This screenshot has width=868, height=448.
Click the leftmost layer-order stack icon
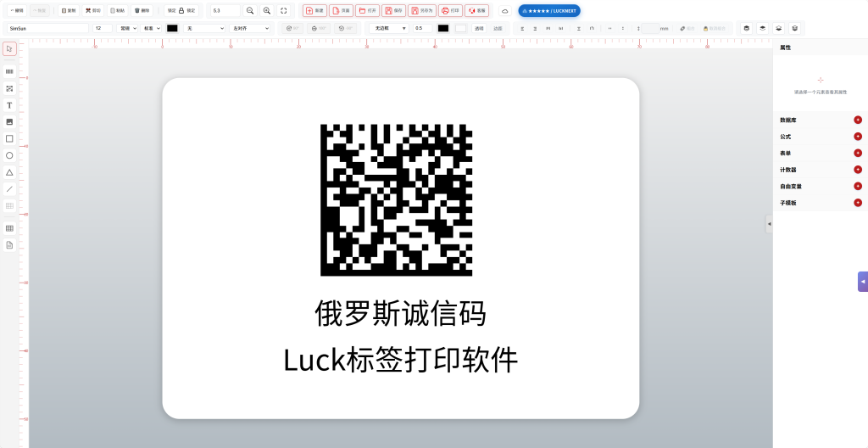pyautogui.click(x=746, y=28)
